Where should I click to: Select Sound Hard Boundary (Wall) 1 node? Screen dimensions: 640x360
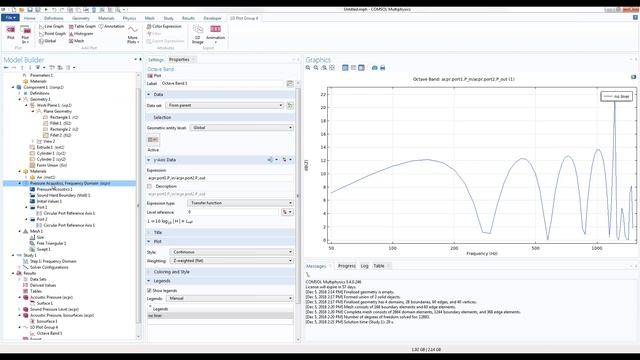click(x=60, y=195)
